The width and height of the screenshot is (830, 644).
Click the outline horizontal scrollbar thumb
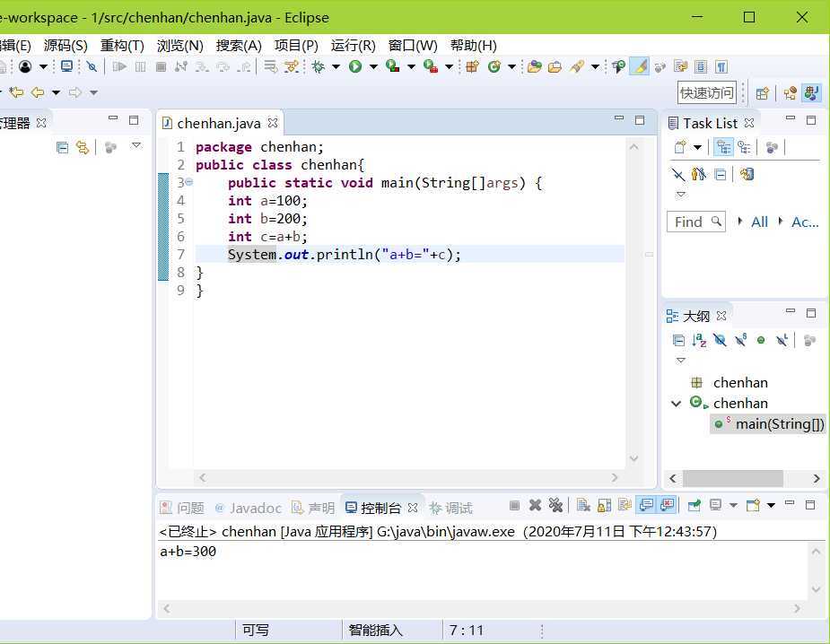tap(732, 478)
